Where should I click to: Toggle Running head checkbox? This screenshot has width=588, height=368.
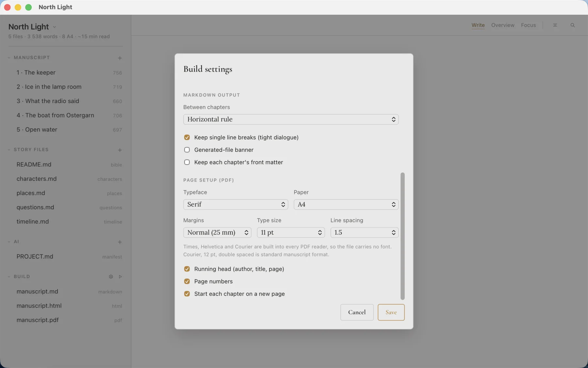pos(187,269)
